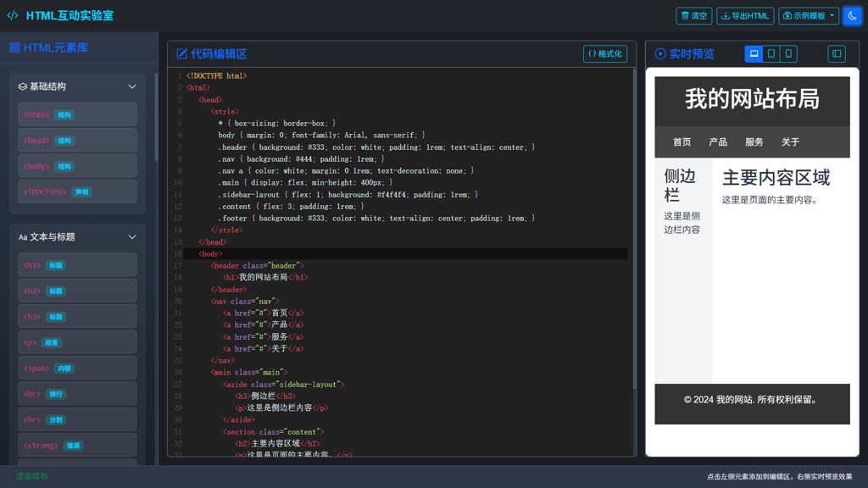Viewport: 868px width, 488px height.
Task: Switch preview to mobile phone view
Action: click(788, 54)
